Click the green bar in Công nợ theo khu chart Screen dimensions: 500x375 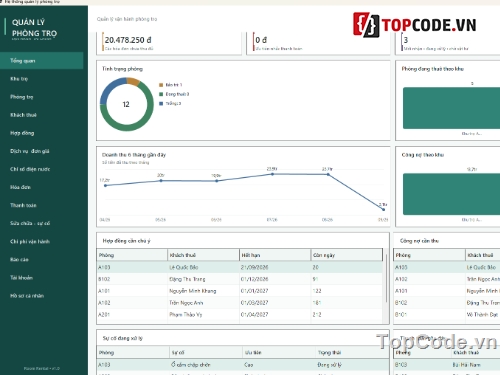(452, 194)
